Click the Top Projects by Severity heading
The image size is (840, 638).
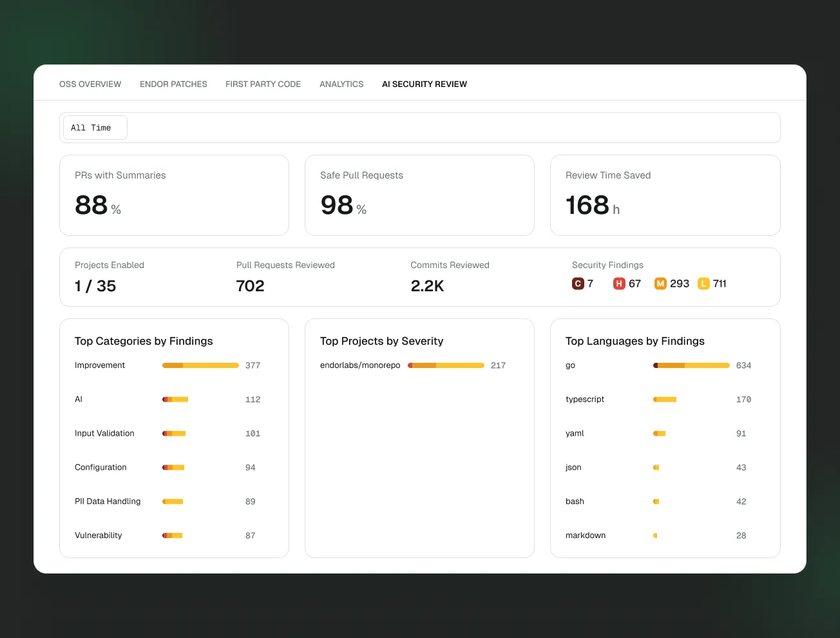(381, 341)
